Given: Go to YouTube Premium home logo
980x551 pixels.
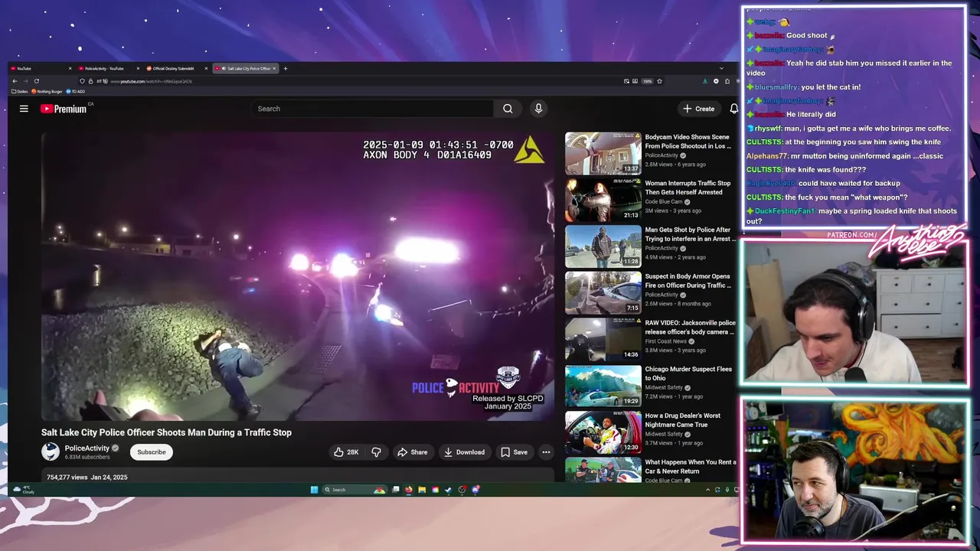Looking at the screenshot, I should coord(64,109).
